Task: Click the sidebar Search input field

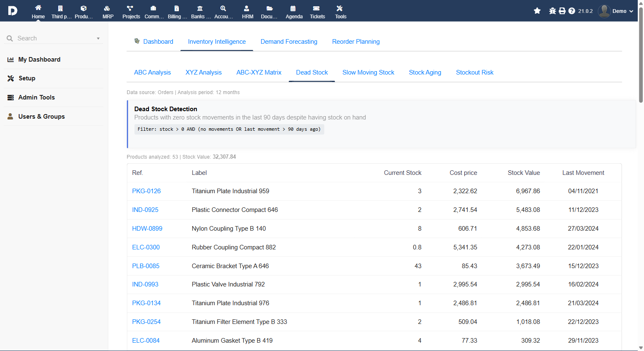Action: tap(54, 38)
